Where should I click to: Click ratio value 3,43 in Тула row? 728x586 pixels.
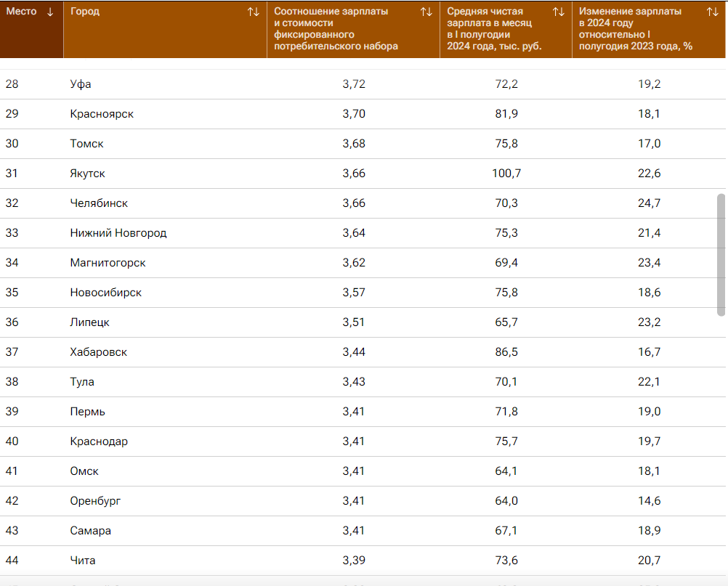(x=354, y=381)
